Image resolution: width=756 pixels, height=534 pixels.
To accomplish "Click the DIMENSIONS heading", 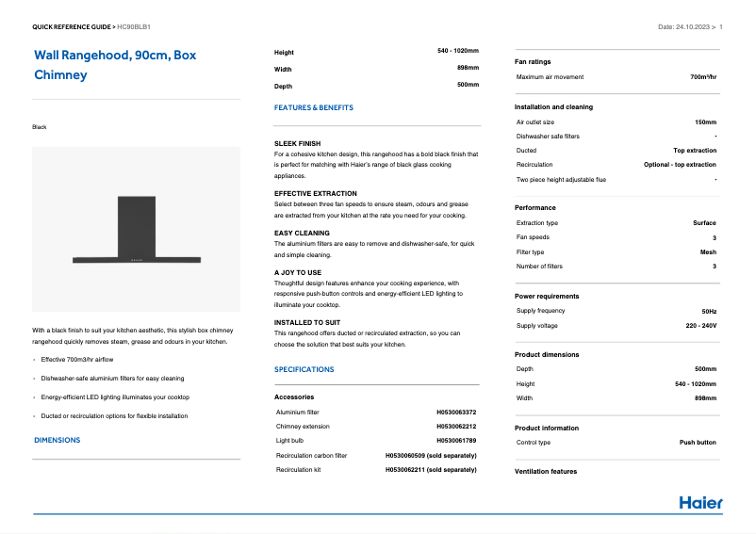I will (x=57, y=440).
